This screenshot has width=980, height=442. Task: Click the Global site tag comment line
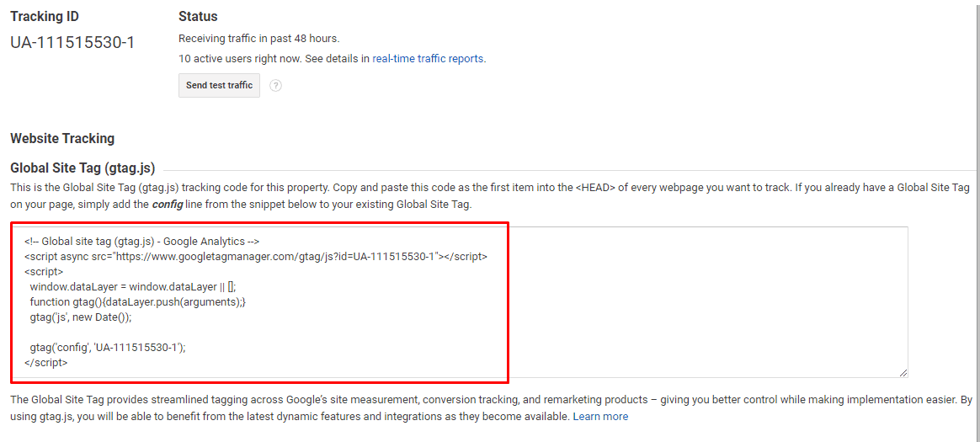pyautogui.click(x=142, y=241)
